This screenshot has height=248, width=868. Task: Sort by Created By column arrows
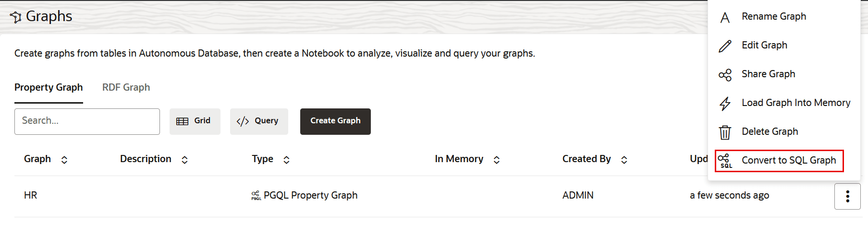click(624, 160)
